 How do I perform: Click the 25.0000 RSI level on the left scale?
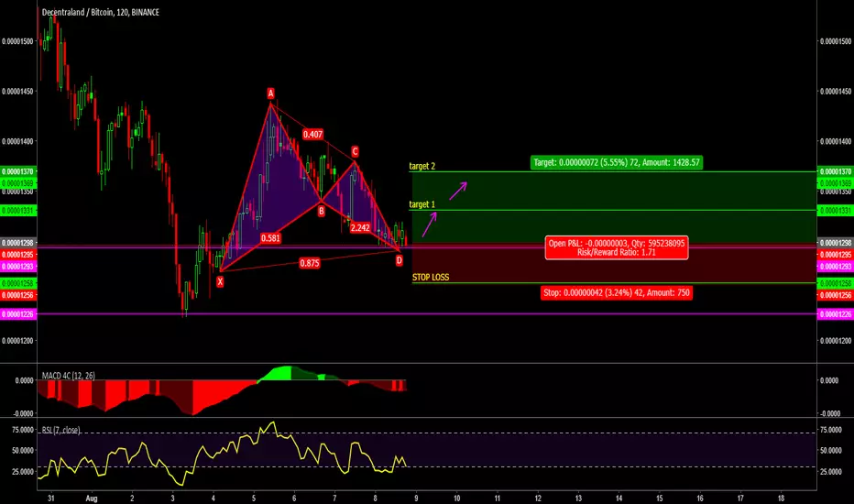coord(23,472)
